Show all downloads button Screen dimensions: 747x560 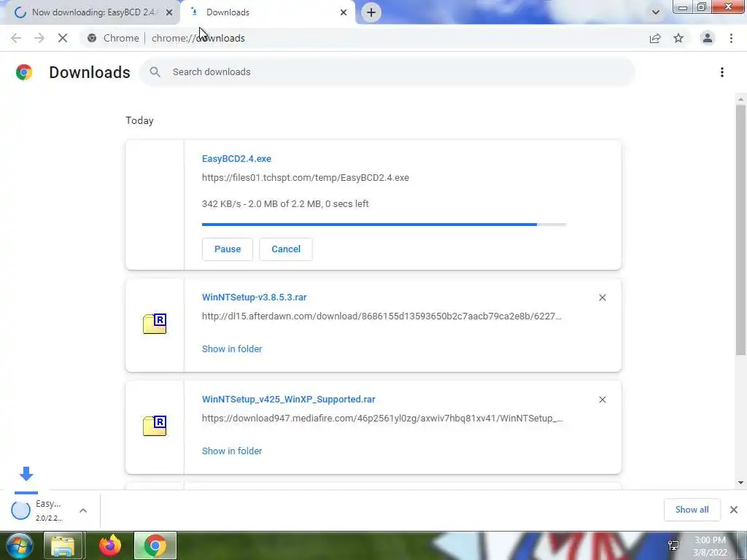coord(692,510)
